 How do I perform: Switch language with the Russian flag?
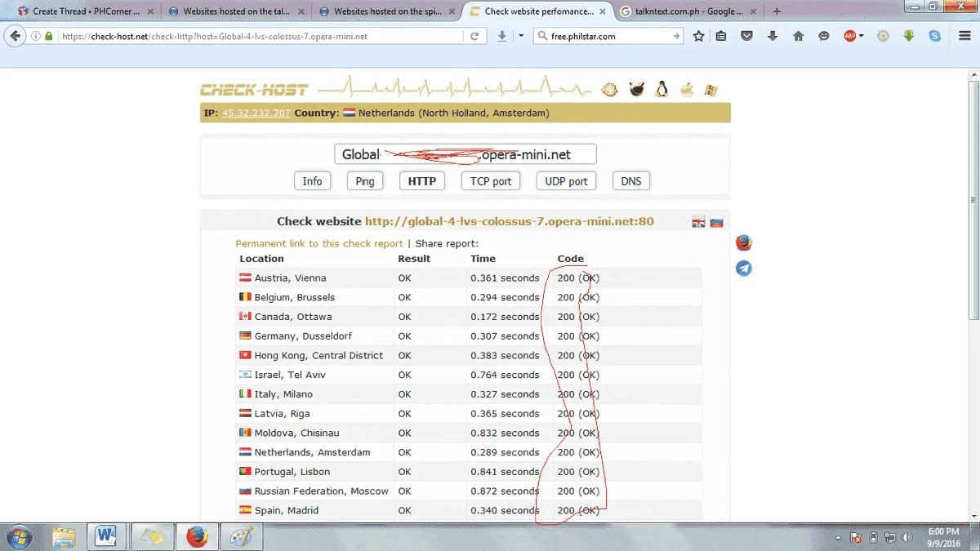716,221
